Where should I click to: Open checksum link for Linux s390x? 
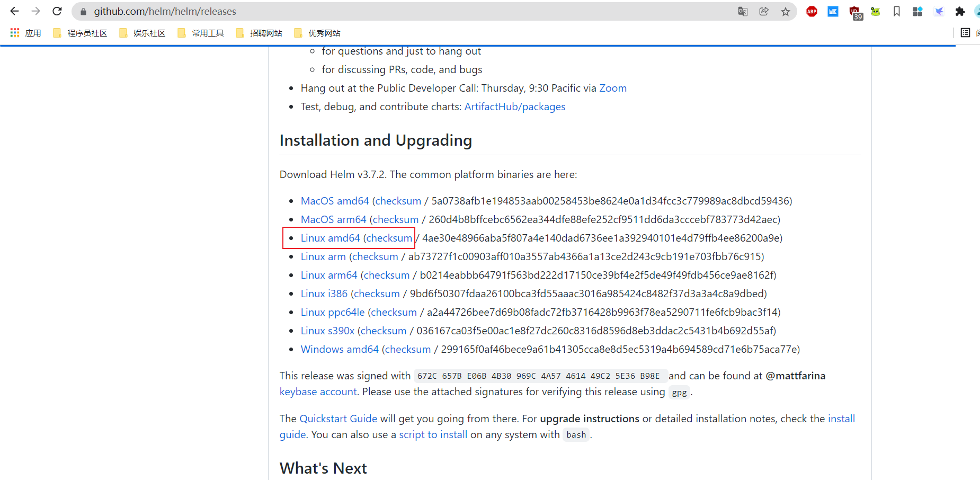pos(384,331)
